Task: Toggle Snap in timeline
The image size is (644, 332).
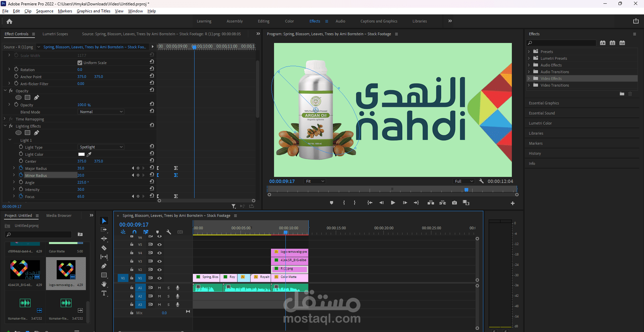Action: tap(135, 232)
